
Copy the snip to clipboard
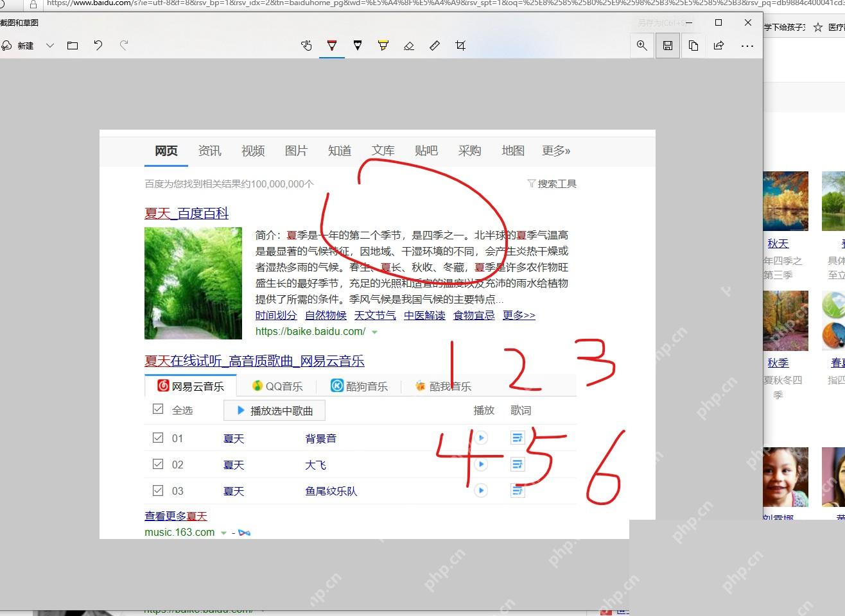click(x=693, y=46)
